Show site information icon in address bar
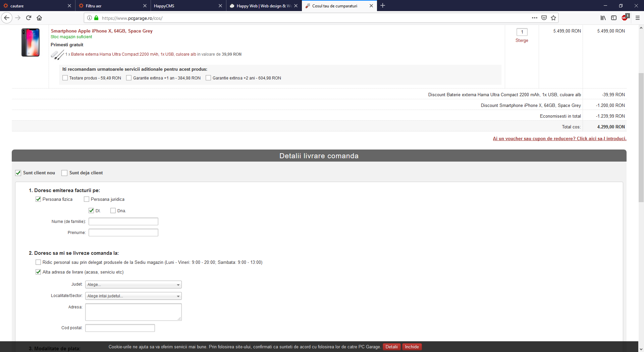Image resolution: width=644 pixels, height=352 pixels. (90, 18)
